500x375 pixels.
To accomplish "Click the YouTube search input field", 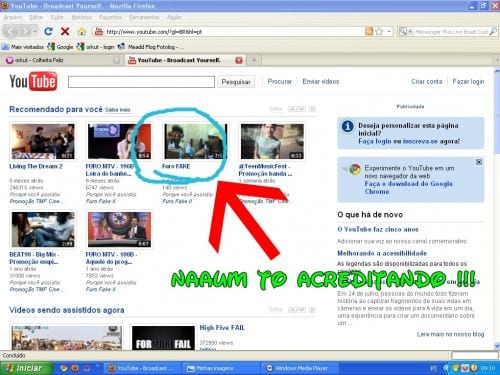I will click(141, 82).
